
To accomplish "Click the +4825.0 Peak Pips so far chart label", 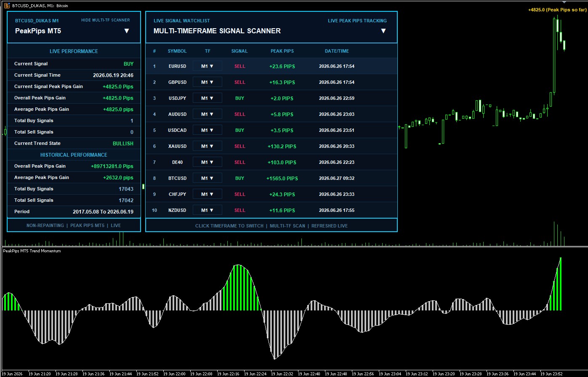I will coord(557,10).
